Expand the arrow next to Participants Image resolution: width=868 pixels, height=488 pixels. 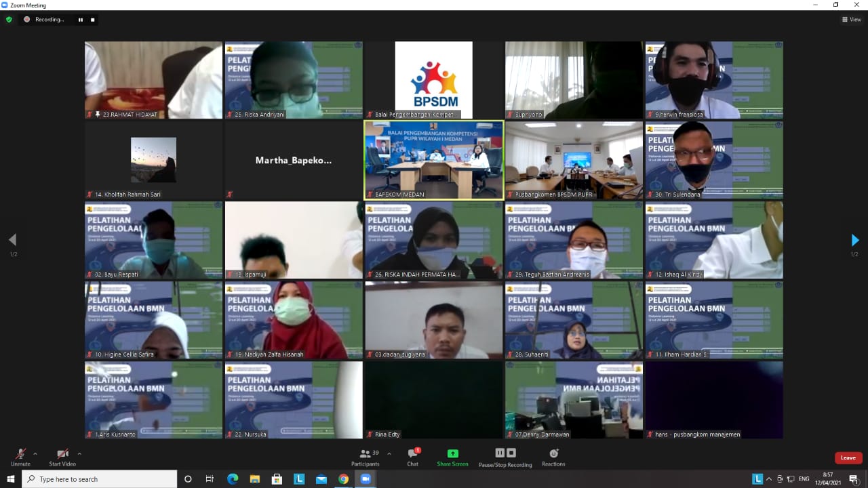click(x=389, y=453)
